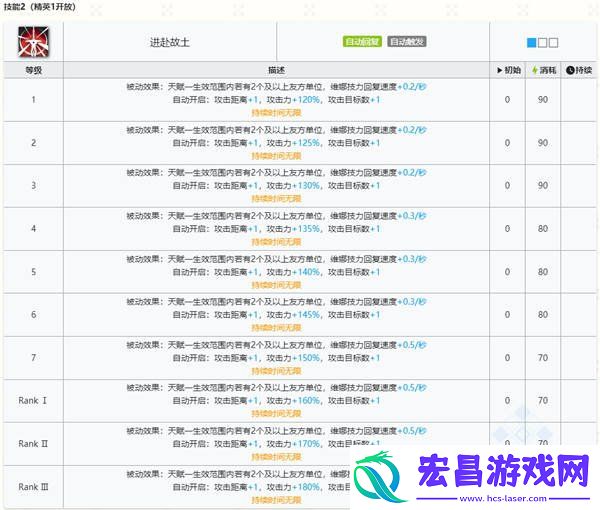Select the line with 攻击力+130%
Viewport: 600px width, 510px height.
(x=276, y=186)
